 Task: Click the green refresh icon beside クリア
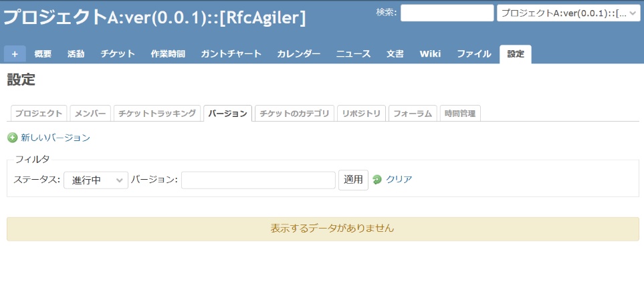(x=377, y=179)
